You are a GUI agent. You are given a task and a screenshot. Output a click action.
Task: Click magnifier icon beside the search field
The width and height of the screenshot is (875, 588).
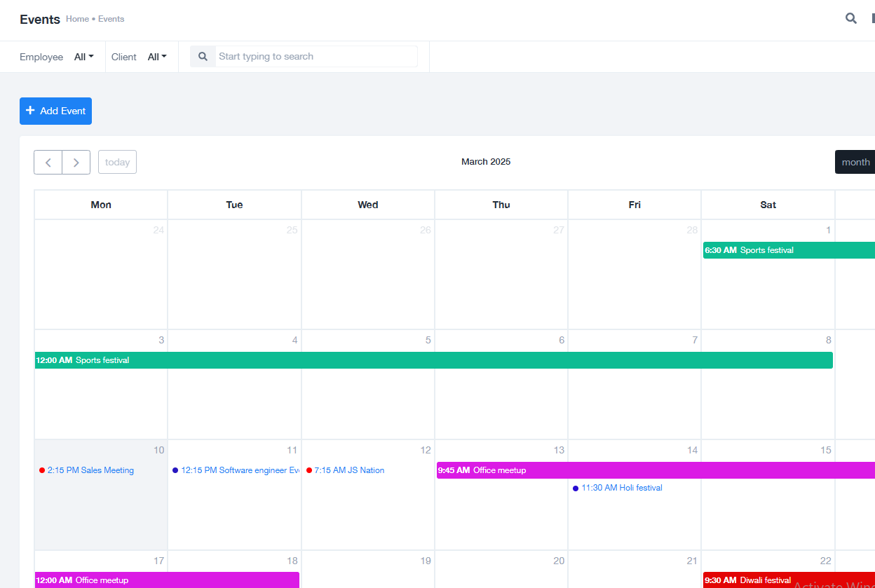[x=203, y=57]
